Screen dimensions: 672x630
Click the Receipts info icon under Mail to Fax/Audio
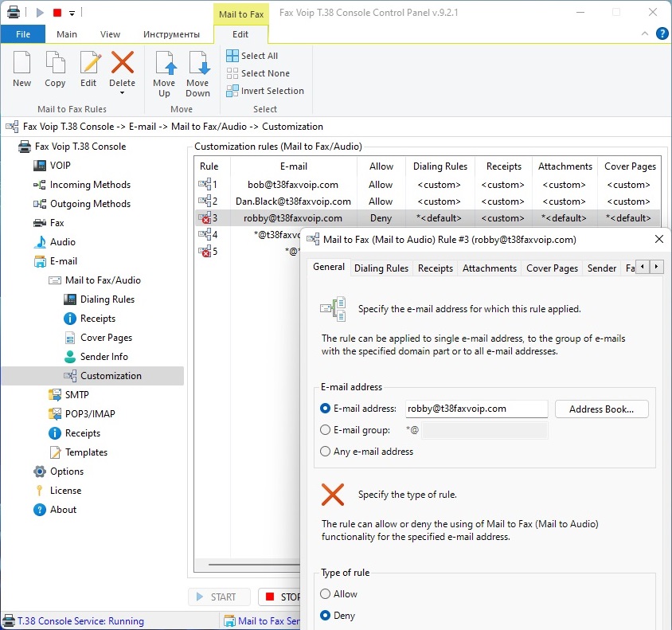point(70,319)
